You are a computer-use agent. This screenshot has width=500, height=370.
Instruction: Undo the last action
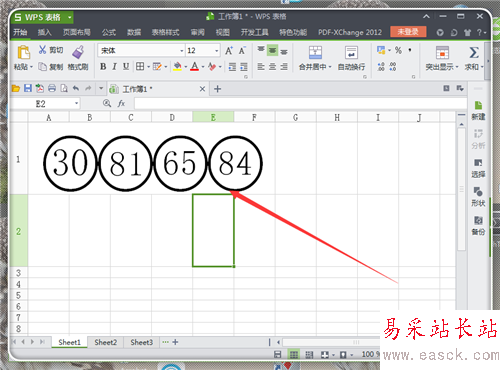[x=76, y=88]
